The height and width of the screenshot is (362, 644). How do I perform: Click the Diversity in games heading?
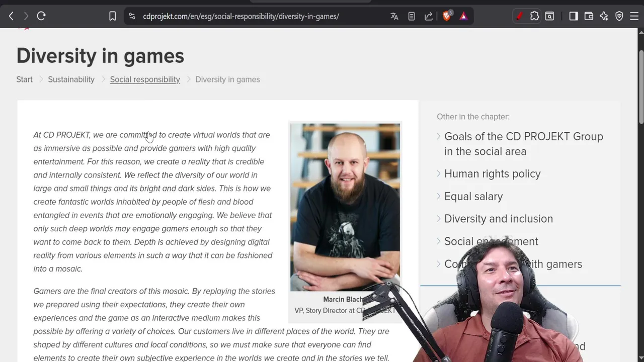[100, 56]
